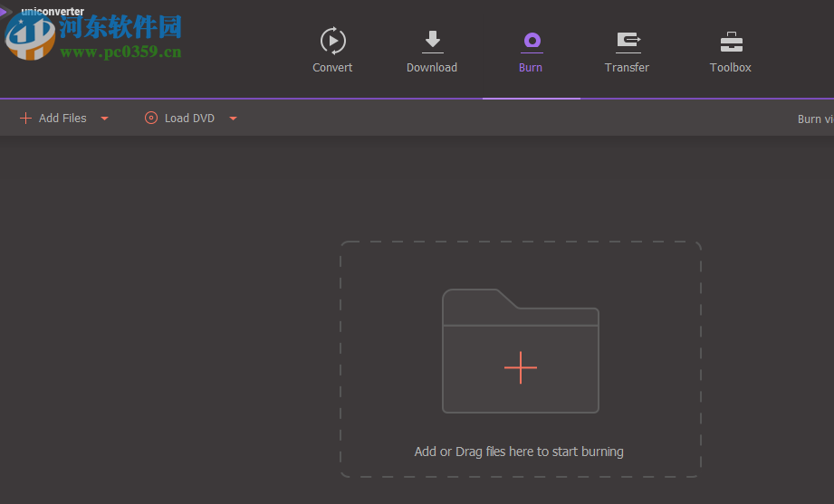Click the Burn disc icon
The height and width of the screenshot is (504, 834).
pyautogui.click(x=532, y=42)
